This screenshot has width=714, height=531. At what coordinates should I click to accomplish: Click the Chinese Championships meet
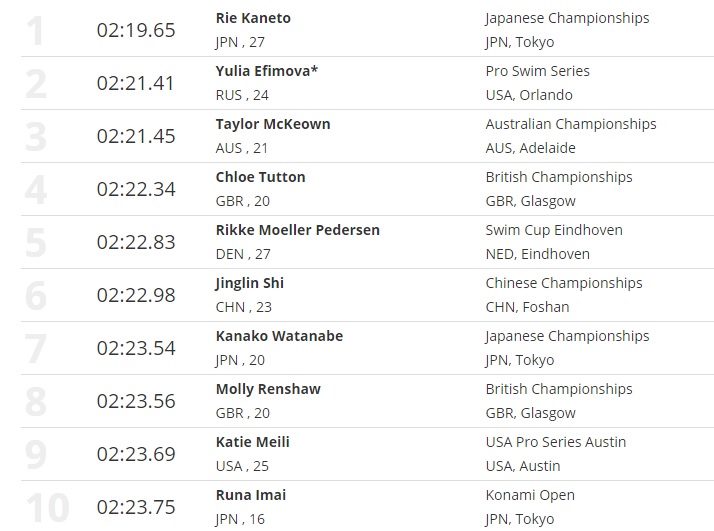click(564, 283)
